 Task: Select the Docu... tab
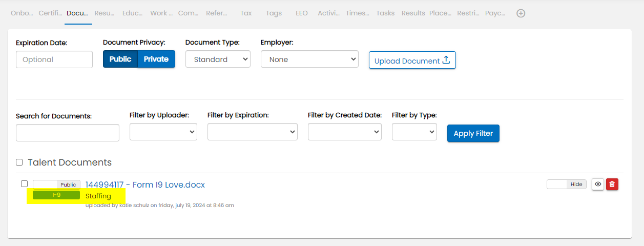pyautogui.click(x=78, y=13)
